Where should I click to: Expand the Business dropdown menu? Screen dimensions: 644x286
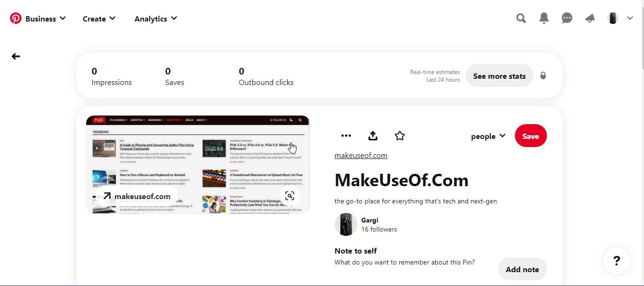coord(45,19)
